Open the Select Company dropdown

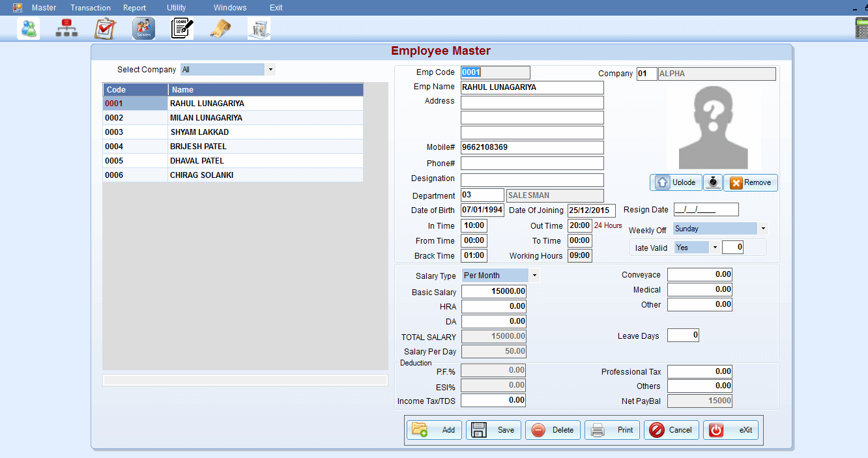pos(270,69)
